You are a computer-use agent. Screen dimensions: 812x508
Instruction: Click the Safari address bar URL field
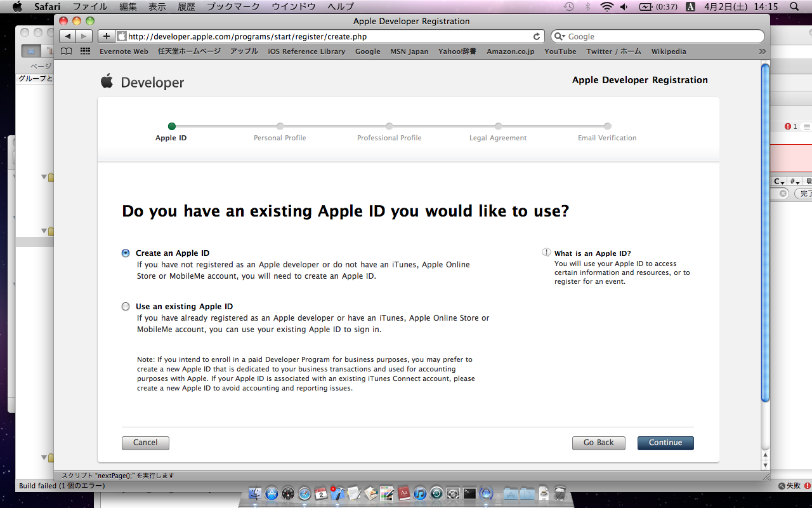(x=330, y=37)
